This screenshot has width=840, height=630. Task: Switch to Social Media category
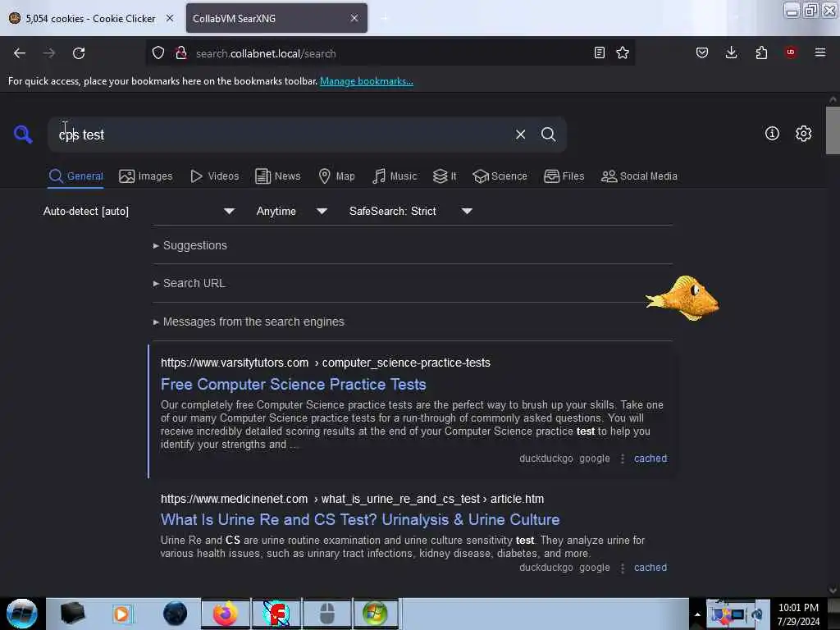pos(639,176)
